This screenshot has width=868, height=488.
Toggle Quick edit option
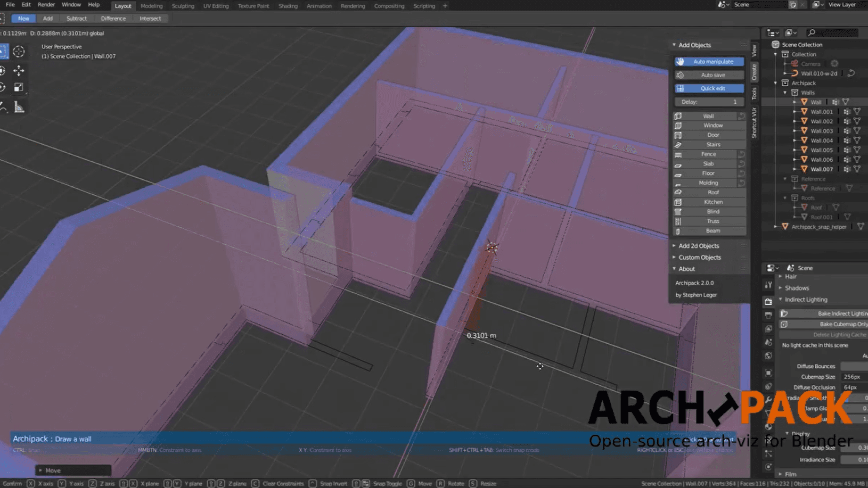[709, 88]
